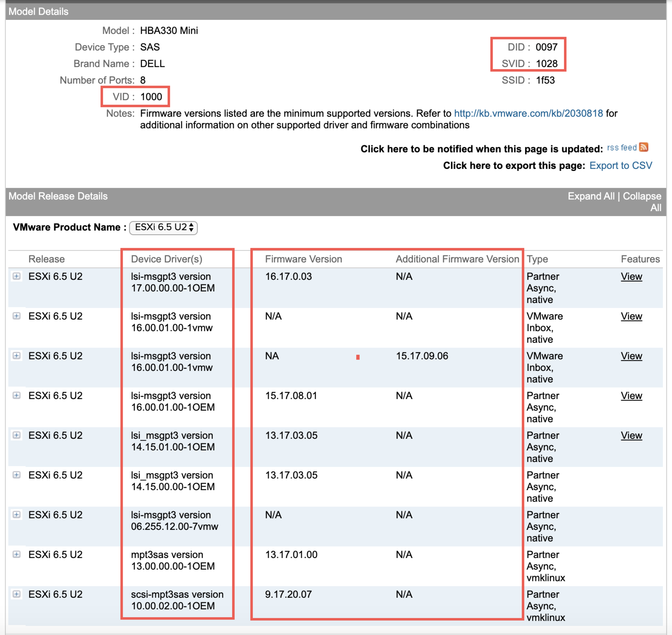Screen dimensions: 672x635
Task: Expand the row with driver 06.255.12.00-7vmw
Action: click(16, 515)
